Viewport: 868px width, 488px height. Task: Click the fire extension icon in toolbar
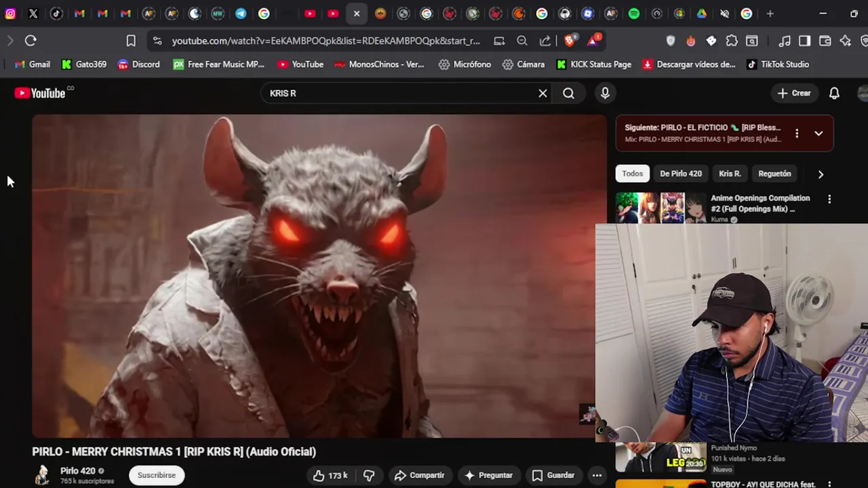click(690, 41)
